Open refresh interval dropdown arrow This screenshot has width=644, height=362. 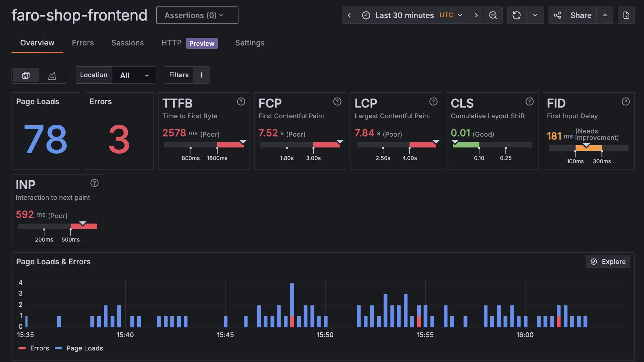(x=535, y=15)
